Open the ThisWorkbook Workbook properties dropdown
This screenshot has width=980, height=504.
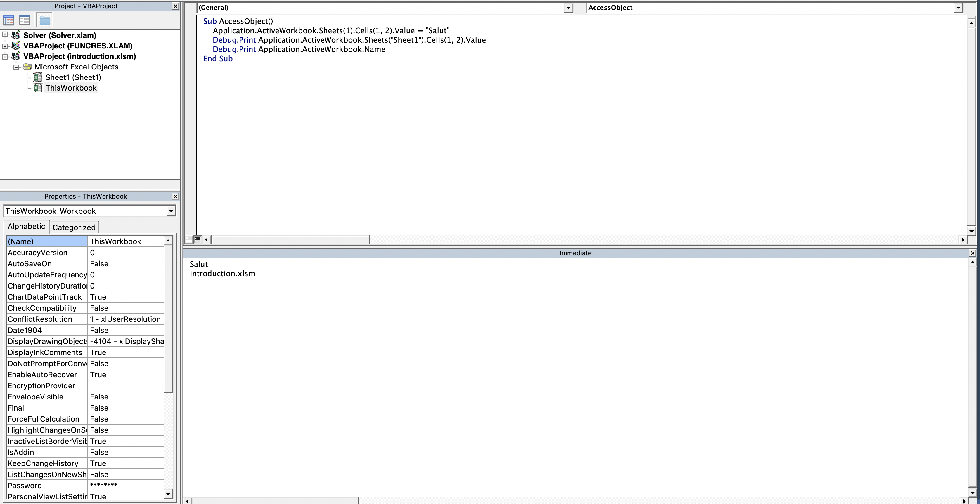coord(171,211)
